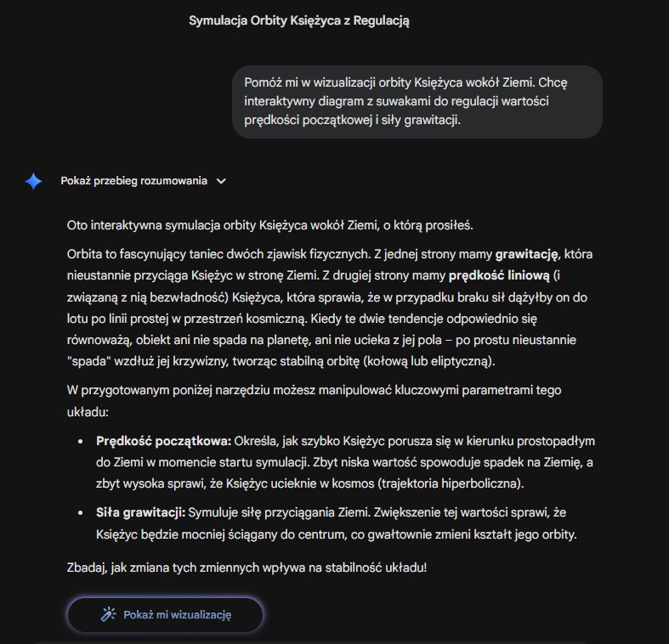The width and height of the screenshot is (669, 644).
Task: Select the user prompt message bubble
Action: coord(417,102)
